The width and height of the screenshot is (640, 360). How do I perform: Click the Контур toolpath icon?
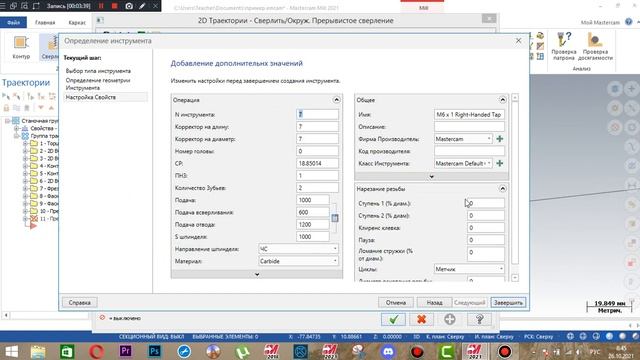point(21,47)
